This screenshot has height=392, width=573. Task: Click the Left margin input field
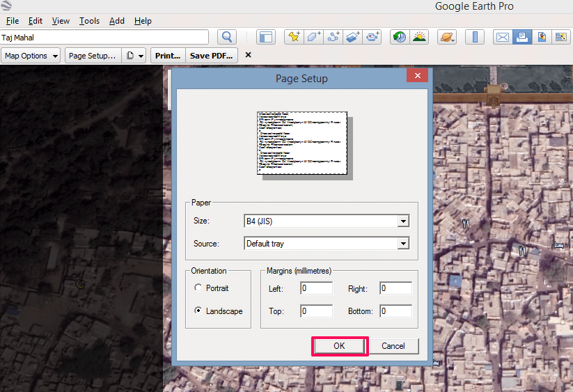(x=316, y=288)
